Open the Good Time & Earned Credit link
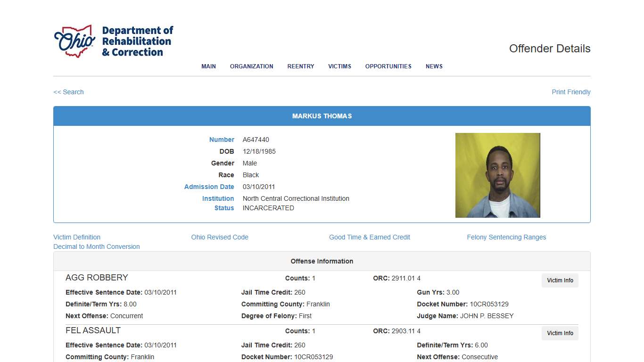The image size is (644, 362). coord(370,237)
